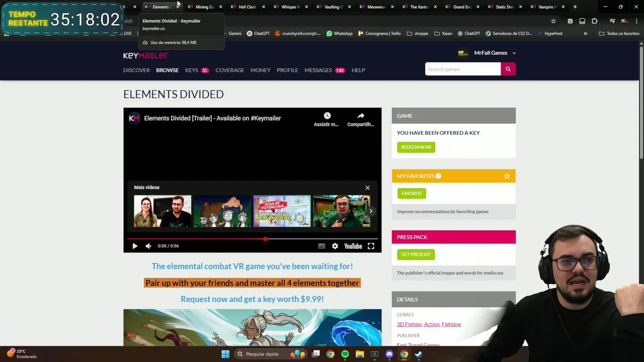Click the Redeem Now button
Image resolution: width=644 pixels, height=362 pixels.
[416, 147]
